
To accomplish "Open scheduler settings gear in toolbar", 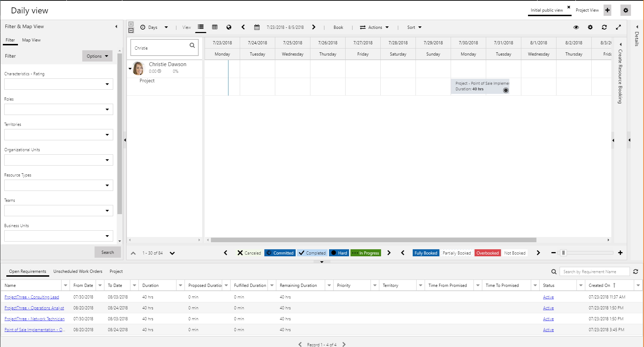I will [590, 27].
